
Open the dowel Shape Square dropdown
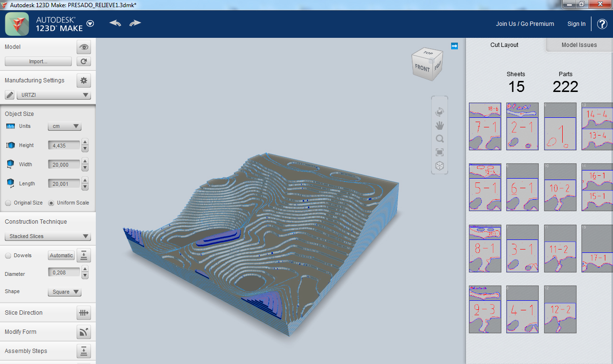(65, 292)
